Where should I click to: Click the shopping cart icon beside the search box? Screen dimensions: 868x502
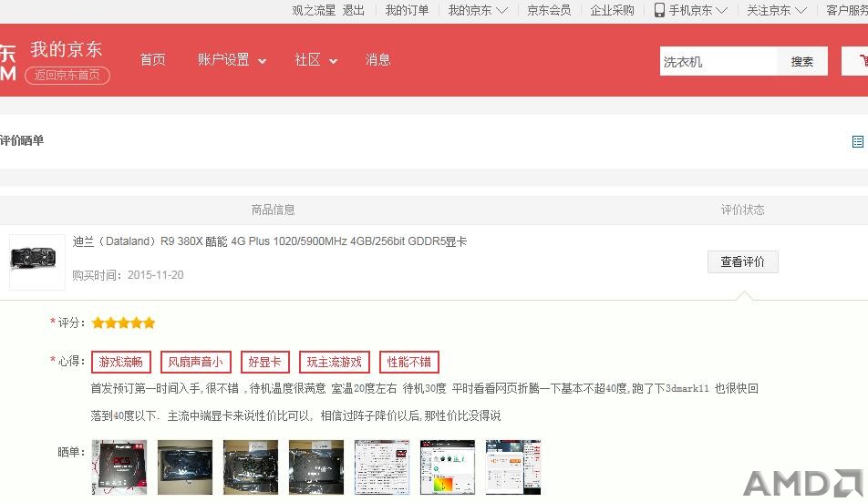[x=863, y=60]
